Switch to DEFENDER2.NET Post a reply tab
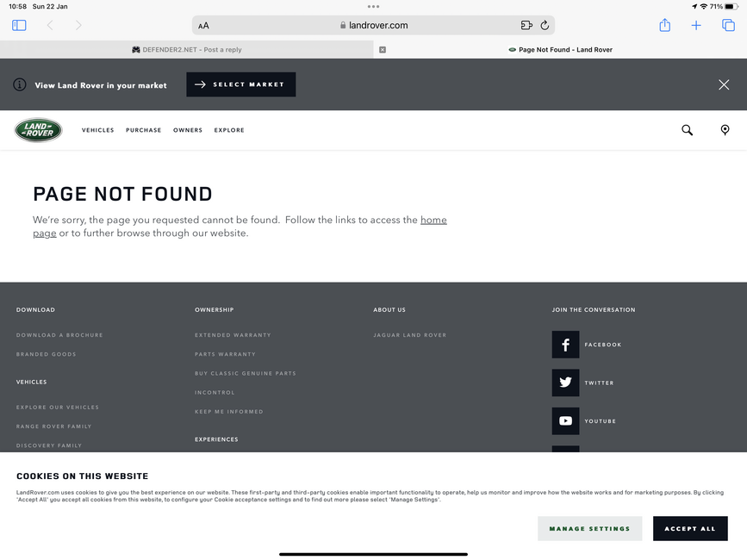 (x=187, y=49)
